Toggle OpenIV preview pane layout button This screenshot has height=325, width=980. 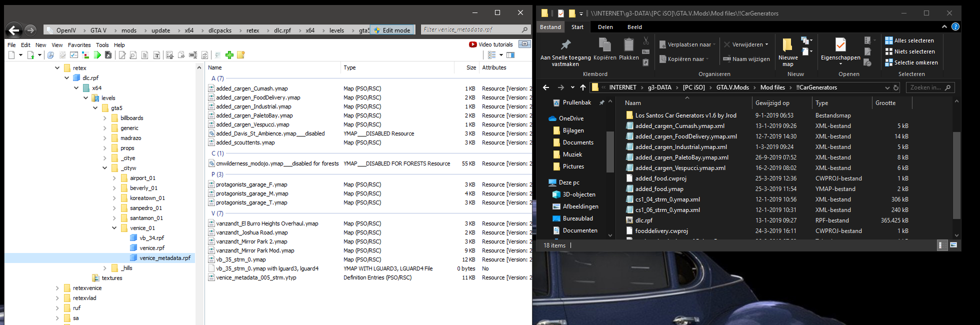point(510,55)
